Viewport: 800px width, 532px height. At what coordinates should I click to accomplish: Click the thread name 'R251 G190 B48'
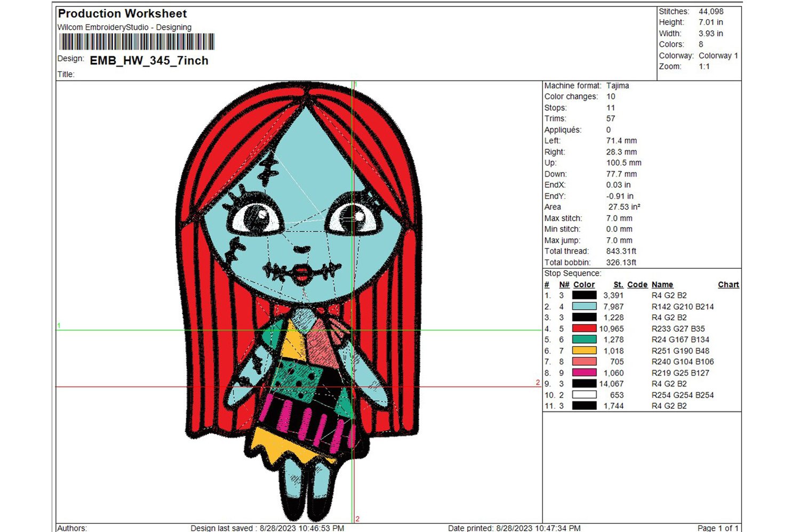[x=681, y=351]
